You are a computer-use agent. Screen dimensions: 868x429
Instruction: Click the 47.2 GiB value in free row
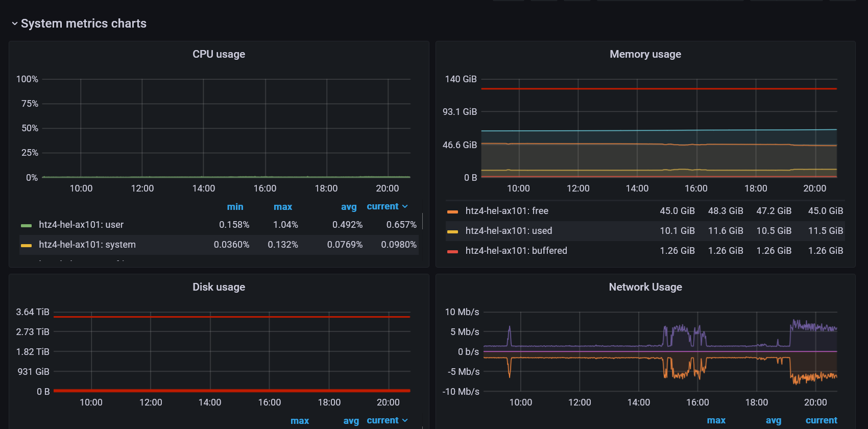coord(774,211)
